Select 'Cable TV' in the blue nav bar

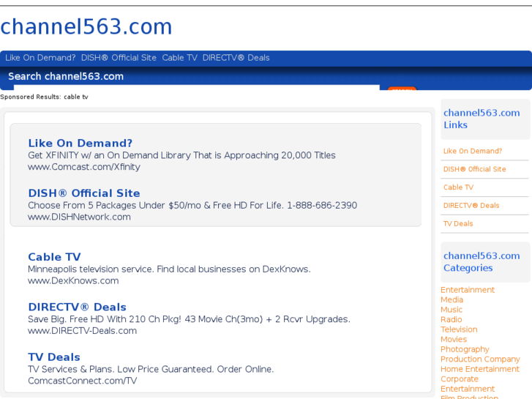(179, 58)
